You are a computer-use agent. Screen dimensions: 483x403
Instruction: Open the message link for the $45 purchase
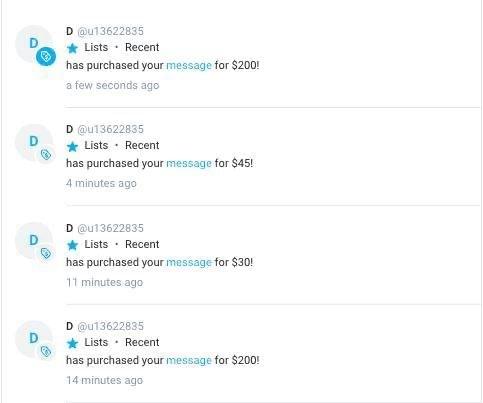tap(189, 163)
